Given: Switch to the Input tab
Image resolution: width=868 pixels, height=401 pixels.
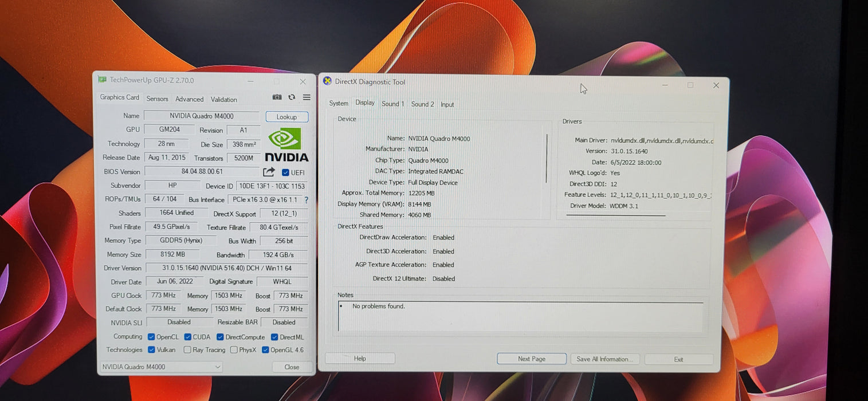Looking at the screenshot, I should 447,104.
